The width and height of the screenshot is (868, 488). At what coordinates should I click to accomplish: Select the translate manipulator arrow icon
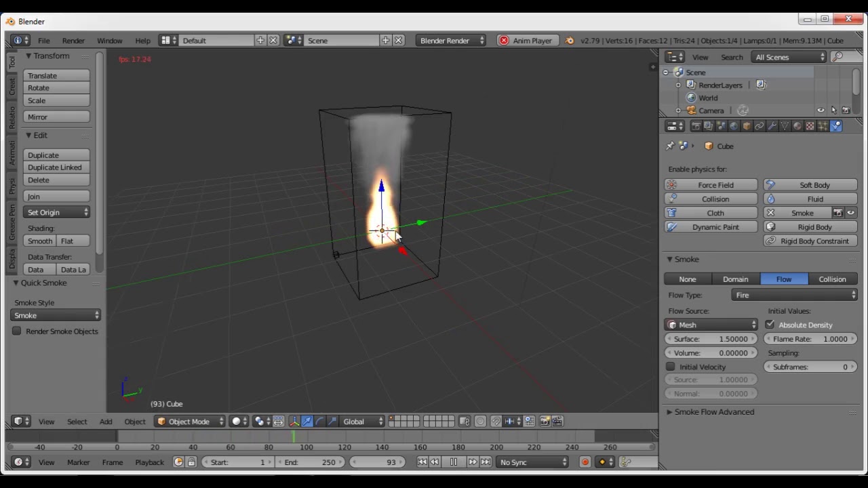307,422
